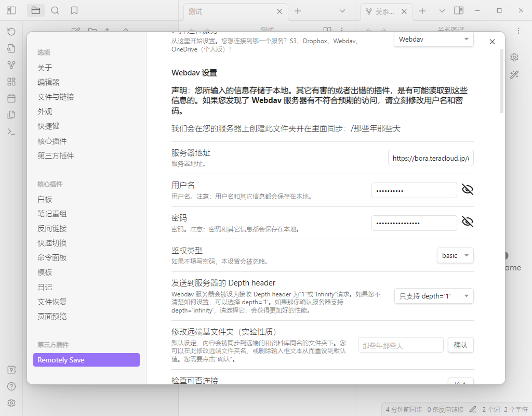Viewport: 532px width, 416px height.
Task: Open more options in graph pane
Action: tap(518, 31)
